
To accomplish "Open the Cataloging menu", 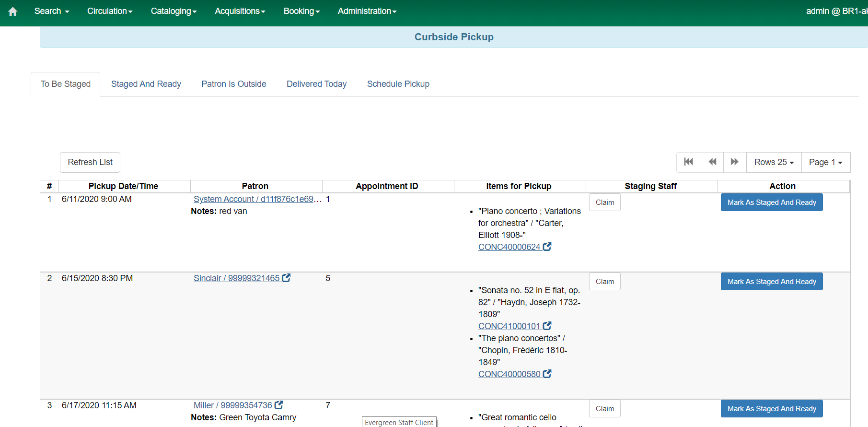I will (x=174, y=11).
